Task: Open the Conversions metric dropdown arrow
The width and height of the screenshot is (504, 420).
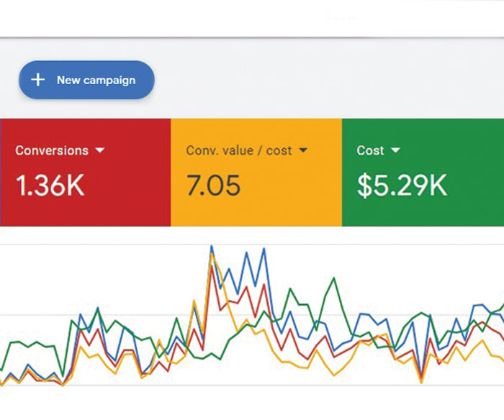Action: pos(100,150)
